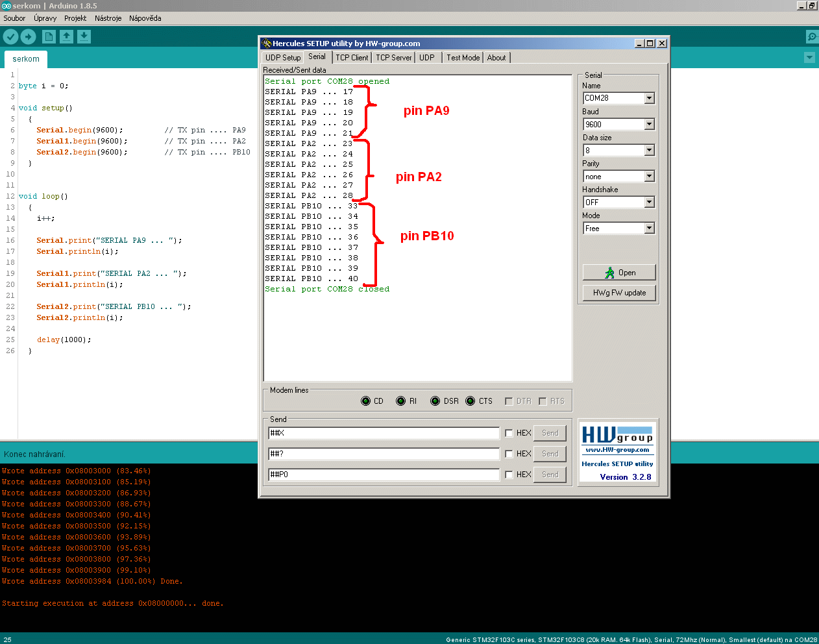Open the Nástroje menu
The width and height of the screenshot is (819, 644).
point(108,18)
